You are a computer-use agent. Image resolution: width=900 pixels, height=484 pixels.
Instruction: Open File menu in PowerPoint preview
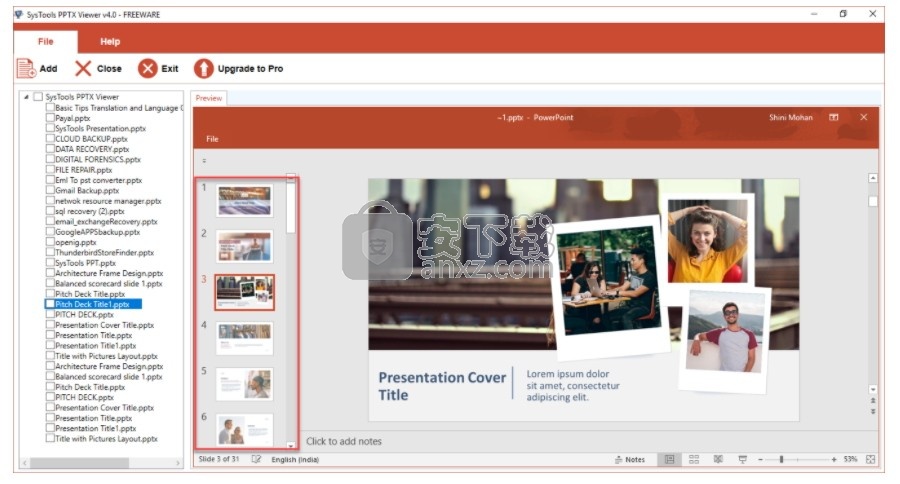point(212,139)
